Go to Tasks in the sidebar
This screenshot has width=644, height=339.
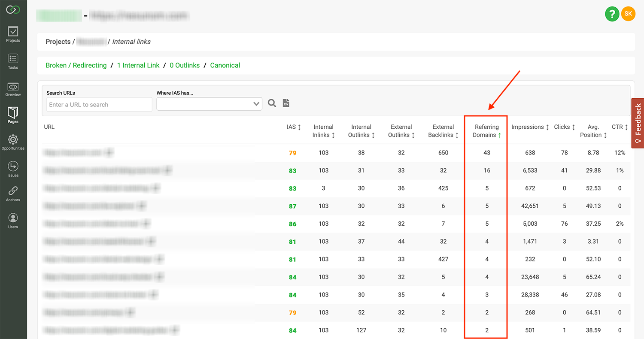click(13, 61)
